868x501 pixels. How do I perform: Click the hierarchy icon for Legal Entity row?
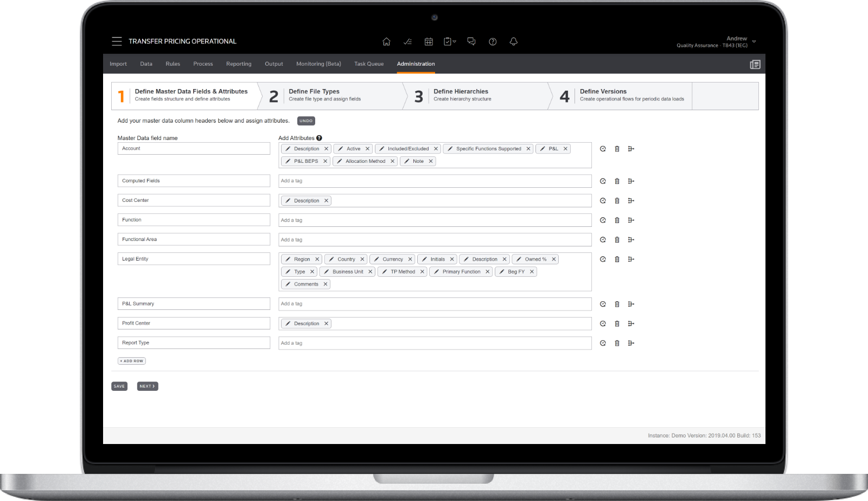click(631, 259)
